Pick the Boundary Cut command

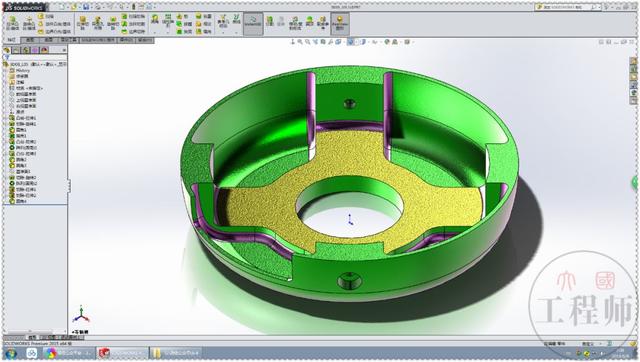[x=133, y=31]
